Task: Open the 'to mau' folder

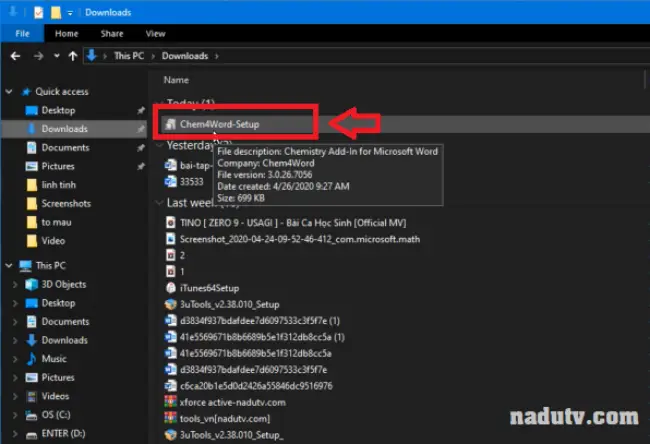Action: tap(56, 222)
